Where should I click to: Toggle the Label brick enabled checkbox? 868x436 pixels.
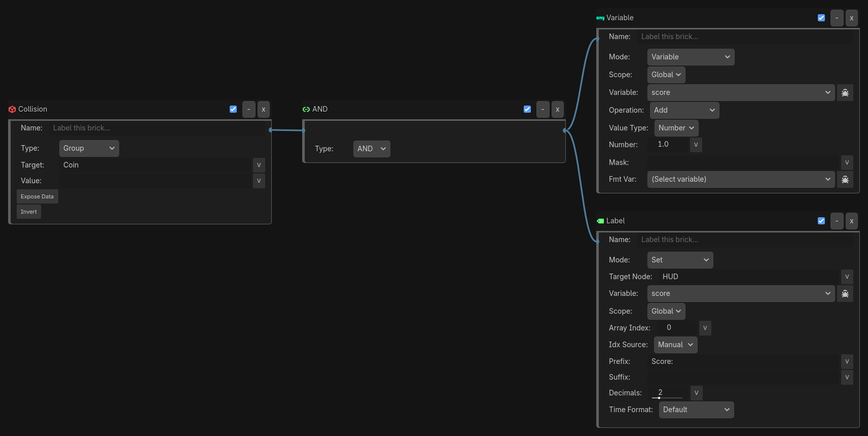821,221
